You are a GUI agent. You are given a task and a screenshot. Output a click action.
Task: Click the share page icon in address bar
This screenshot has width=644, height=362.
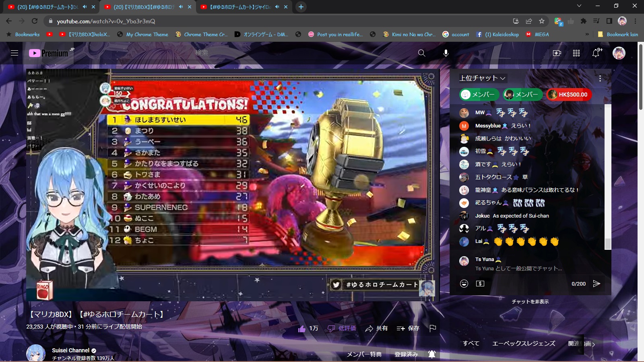529,21
